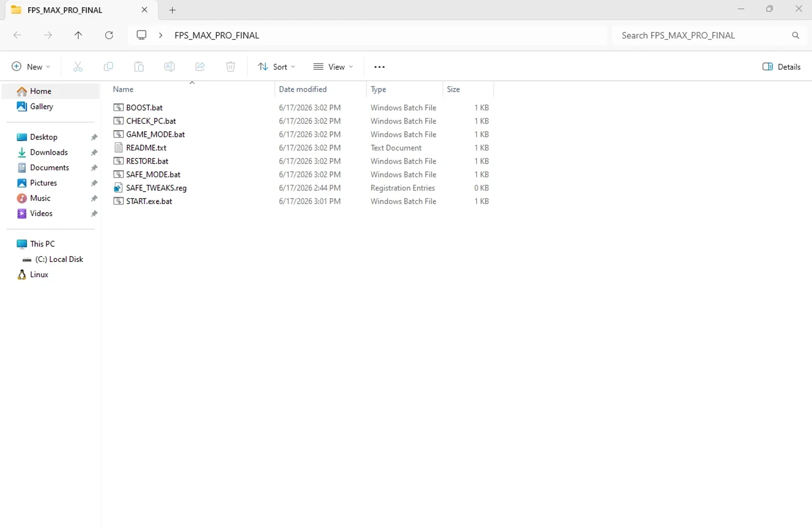The height and width of the screenshot is (528, 812).
Task: Click the PC monitor icon in address bar
Action: tap(142, 35)
